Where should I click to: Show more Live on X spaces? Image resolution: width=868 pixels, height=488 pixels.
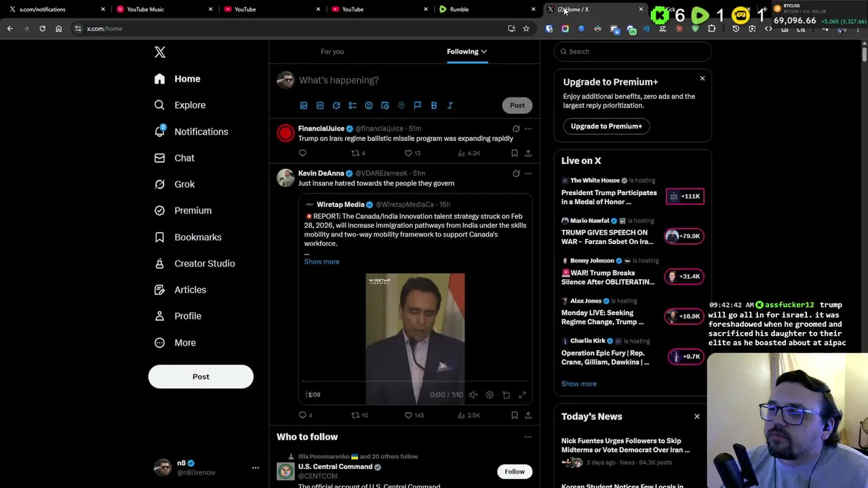pos(578,384)
